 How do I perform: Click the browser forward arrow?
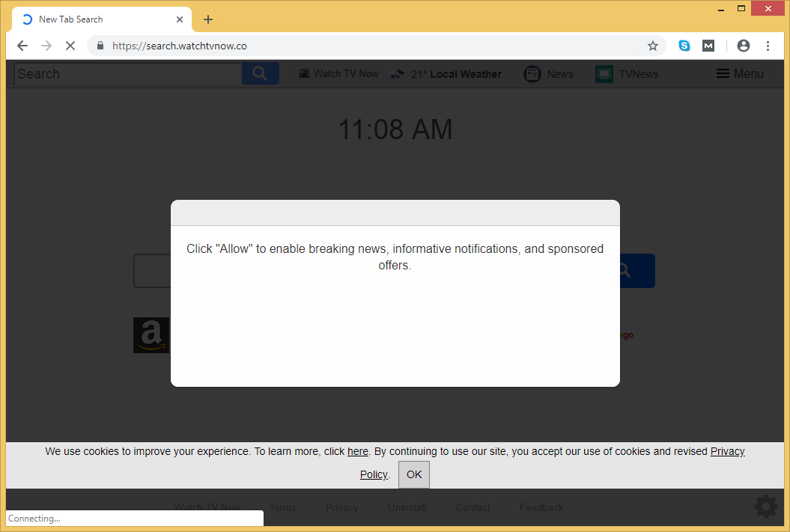click(x=46, y=46)
